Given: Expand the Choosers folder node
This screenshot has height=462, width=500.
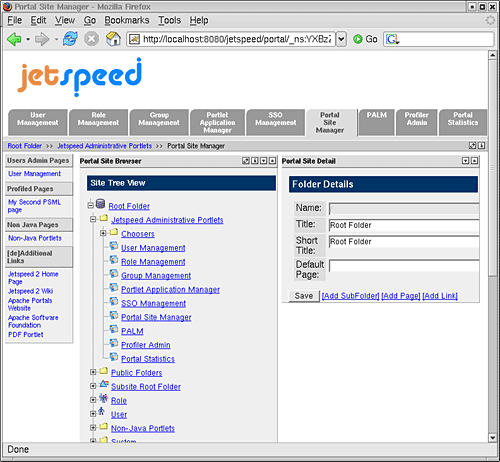Looking at the screenshot, I should coord(103,233).
